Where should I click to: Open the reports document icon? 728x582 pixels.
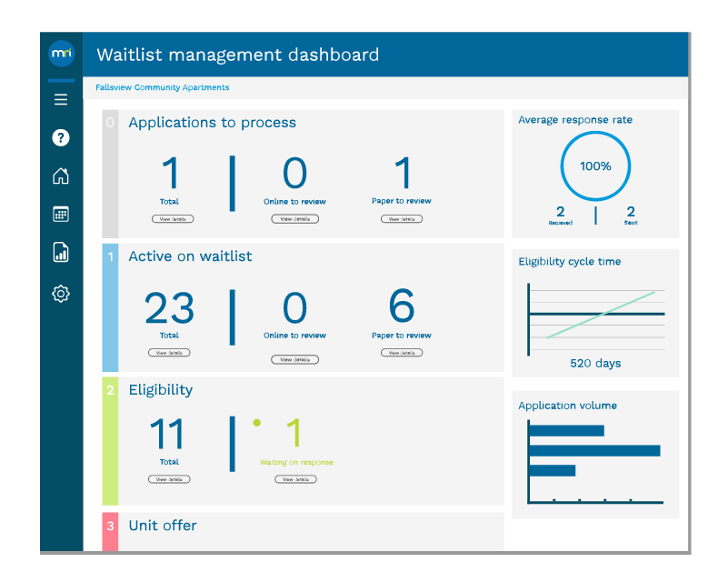coord(61,253)
